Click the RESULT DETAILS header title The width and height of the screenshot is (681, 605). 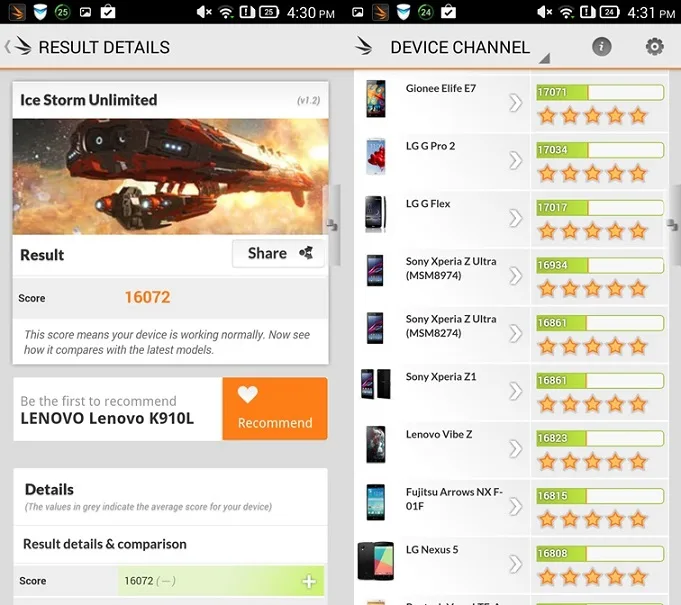tap(104, 47)
